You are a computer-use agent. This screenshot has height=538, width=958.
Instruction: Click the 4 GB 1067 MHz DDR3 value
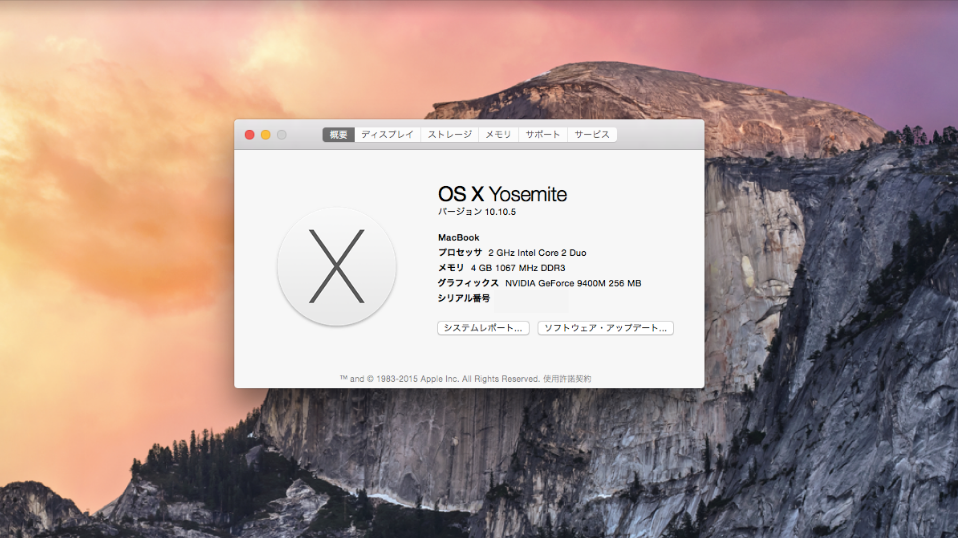(x=518, y=268)
